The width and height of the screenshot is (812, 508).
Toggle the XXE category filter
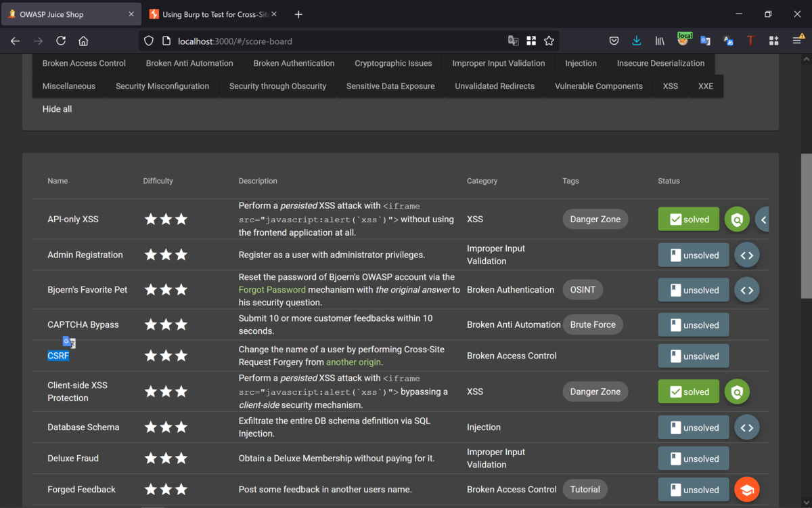point(706,86)
